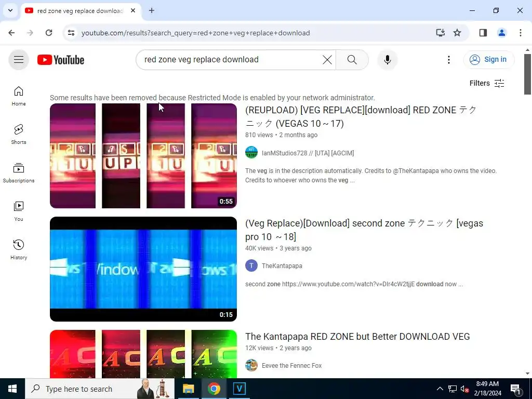The image size is (532, 399).
Task: Visit TheKantapapa channel name
Action: click(282, 266)
